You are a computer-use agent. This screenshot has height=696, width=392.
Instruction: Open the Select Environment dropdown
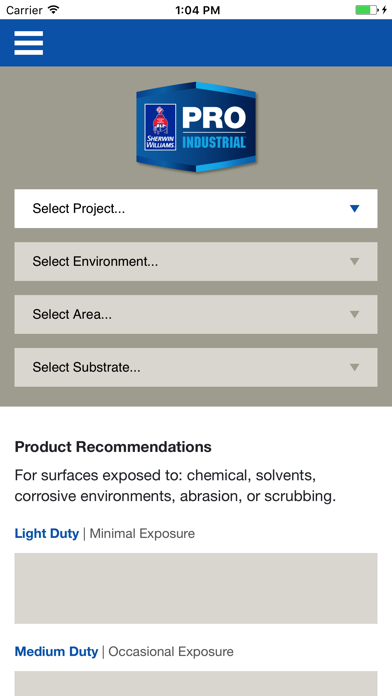[x=196, y=261]
